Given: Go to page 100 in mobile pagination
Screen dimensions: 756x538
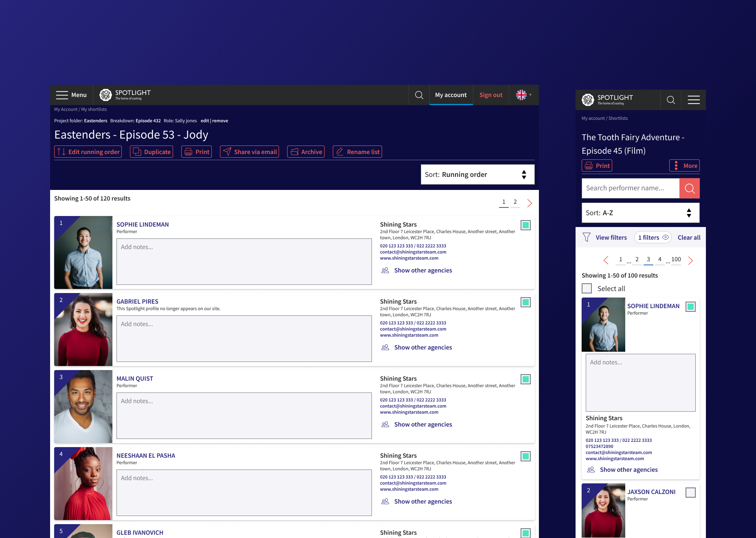Looking at the screenshot, I should [676, 260].
